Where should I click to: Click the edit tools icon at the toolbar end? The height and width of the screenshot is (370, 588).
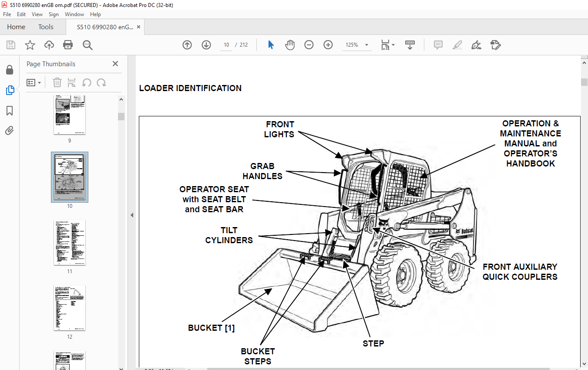(495, 45)
